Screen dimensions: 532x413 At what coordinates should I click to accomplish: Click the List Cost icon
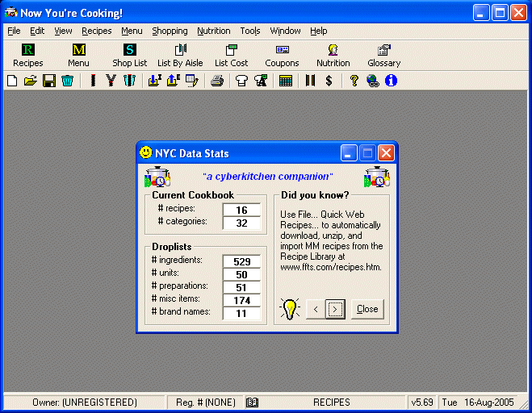[x=231, y=55]
